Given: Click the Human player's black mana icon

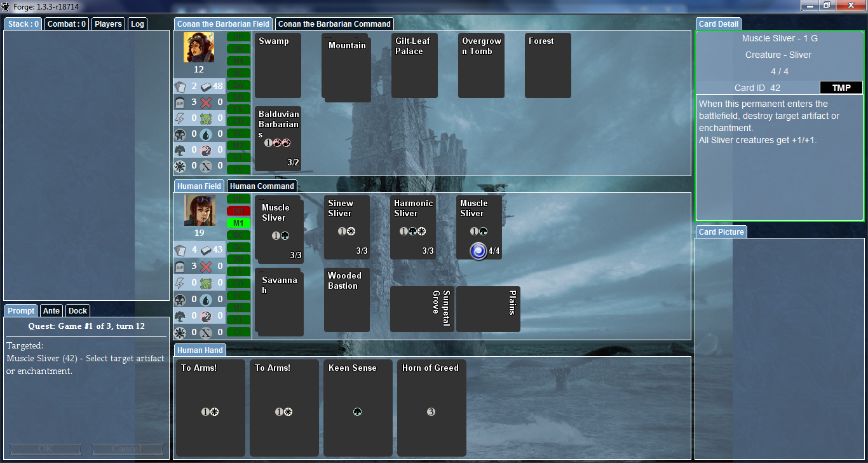Looking at the screenshot, I should point(180,299).
